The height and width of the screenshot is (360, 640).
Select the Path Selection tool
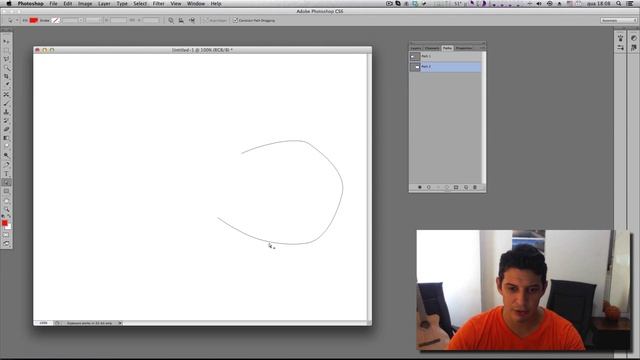(x=6, y=182)
